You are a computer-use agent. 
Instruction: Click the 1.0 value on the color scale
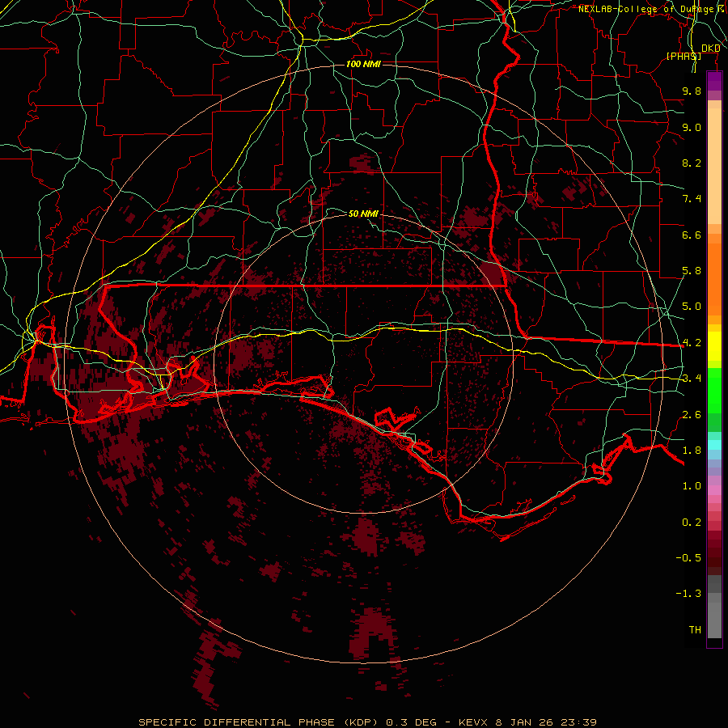[692, 486]
